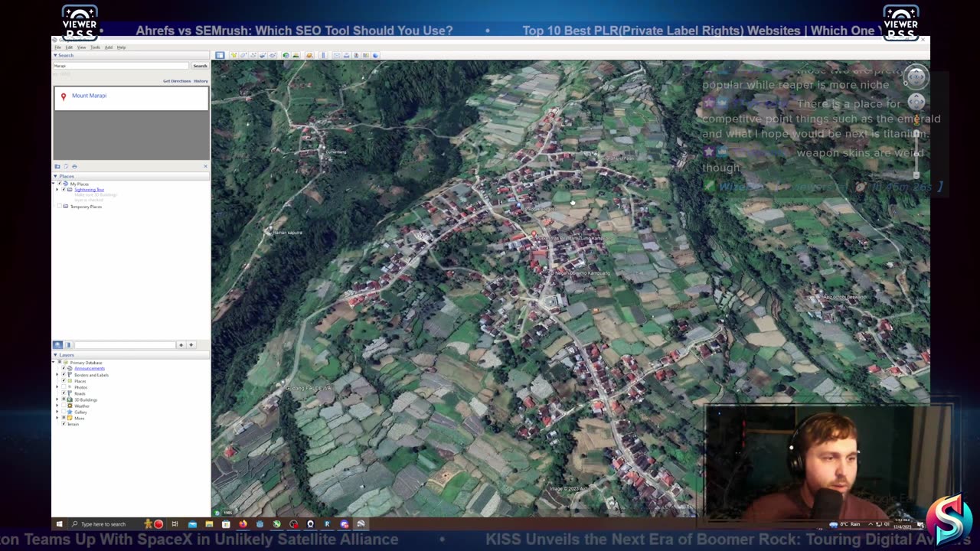980x551 pixels.
Task: Toggle sunlight across the landscape
Action: point(296,55)
